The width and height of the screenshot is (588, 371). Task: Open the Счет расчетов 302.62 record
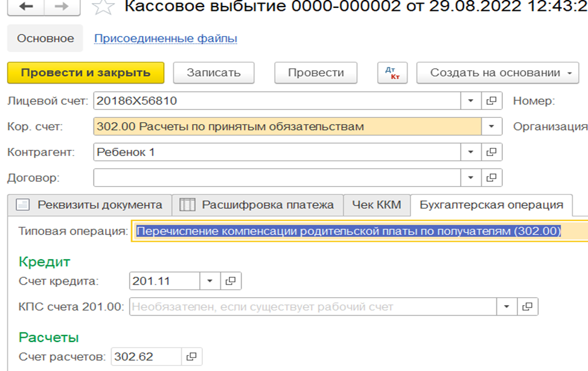(x=191, y=356)
